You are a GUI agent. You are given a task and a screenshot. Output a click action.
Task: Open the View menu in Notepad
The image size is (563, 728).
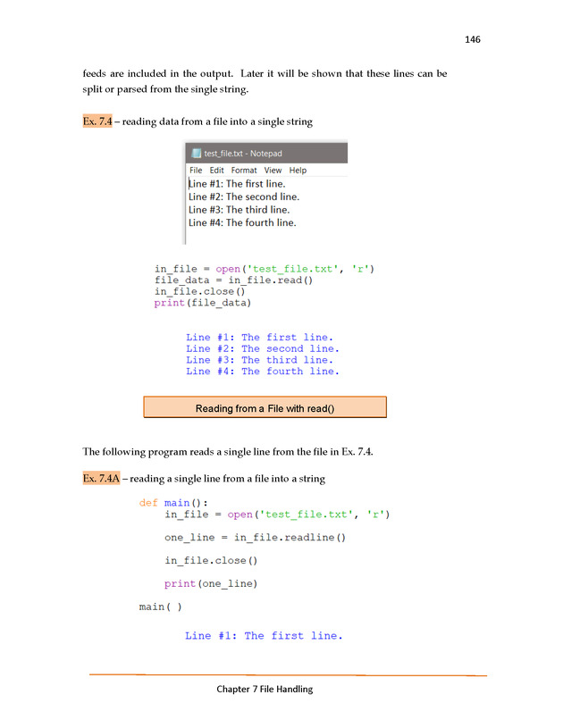tap(273, 171)
